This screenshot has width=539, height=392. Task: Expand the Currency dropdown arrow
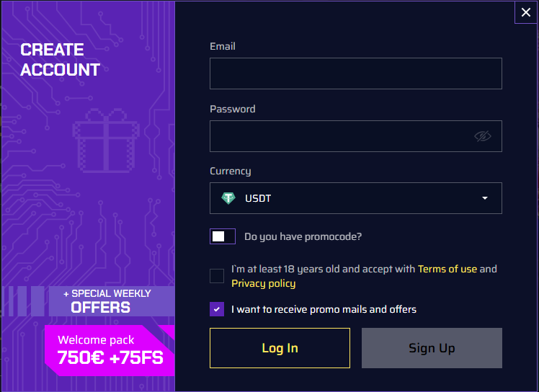[x=485, y=198]
